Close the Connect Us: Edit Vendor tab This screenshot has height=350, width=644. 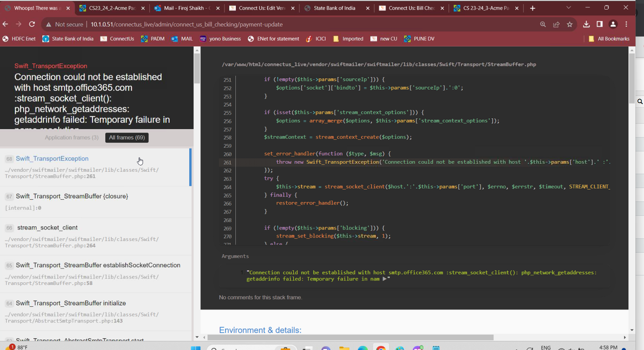tap(293, 8)
